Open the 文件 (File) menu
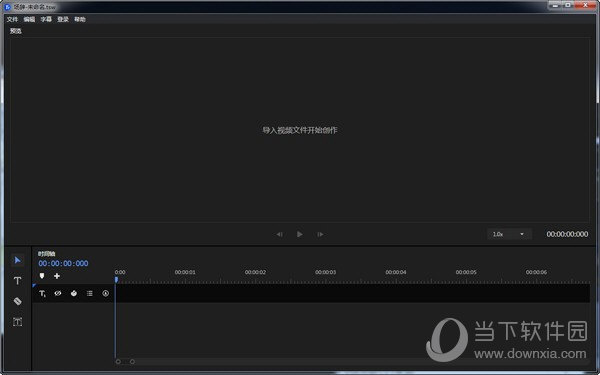 [12, 19]
